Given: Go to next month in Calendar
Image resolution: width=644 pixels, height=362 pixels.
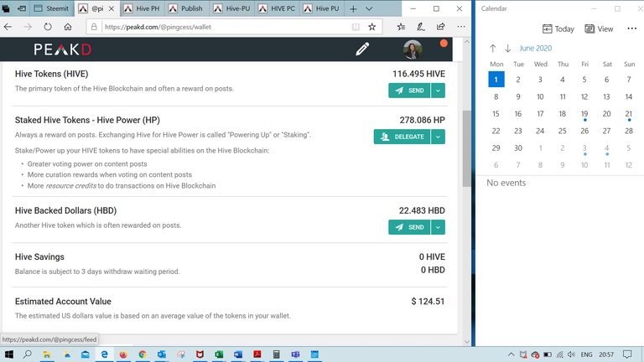Looking at the screenshot, I should (x=507, y=49).
